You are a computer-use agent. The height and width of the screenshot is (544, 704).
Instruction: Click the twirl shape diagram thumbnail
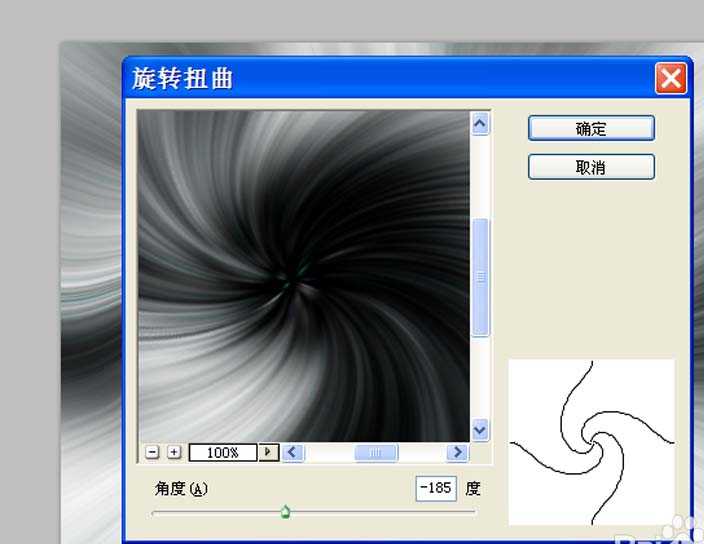(x=591, y=442)
